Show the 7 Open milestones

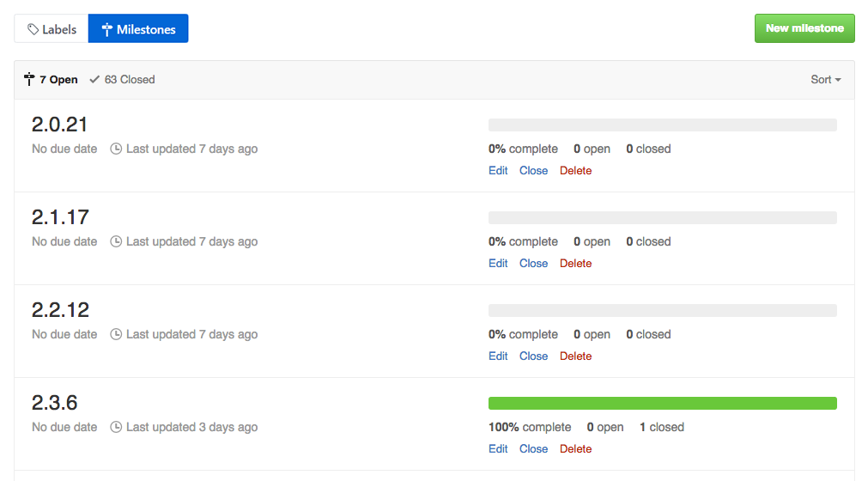click(x=58, y=80)
